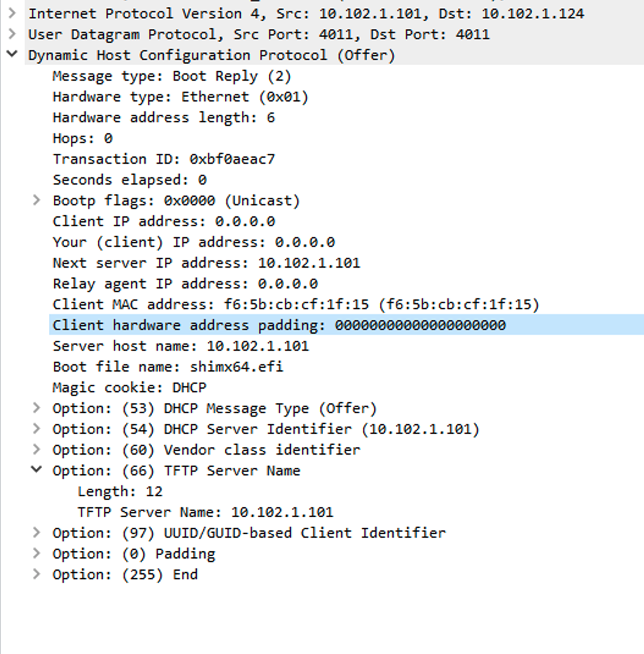Expand Option 255 End
The image size is (644, 654).
click(x=36, y=574)
